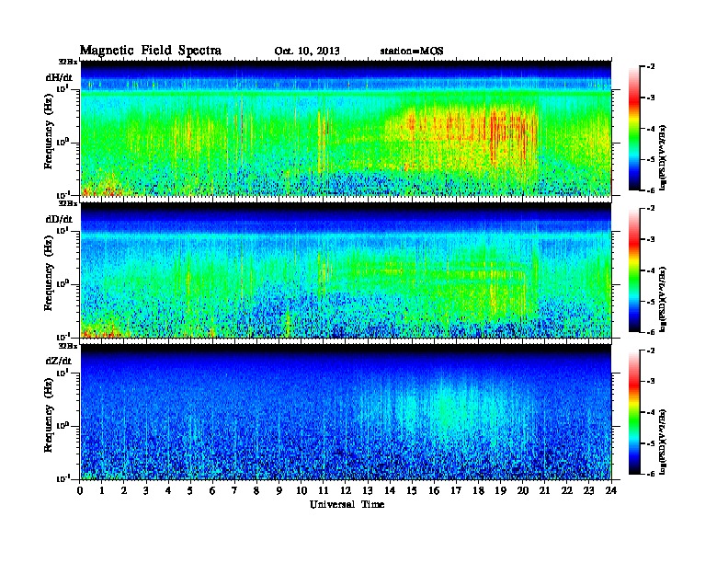Click the 'station=MOS' label
Screen dimensions: 728x563
tap(412, 52)
